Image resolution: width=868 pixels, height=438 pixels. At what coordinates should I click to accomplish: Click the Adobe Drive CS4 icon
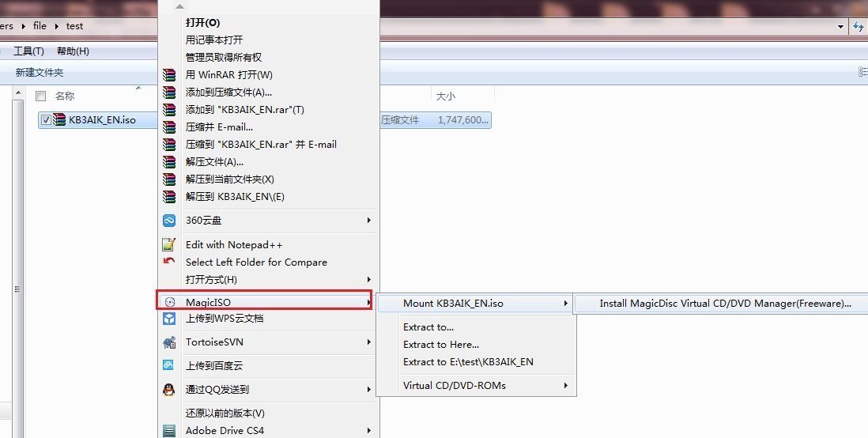169,430
